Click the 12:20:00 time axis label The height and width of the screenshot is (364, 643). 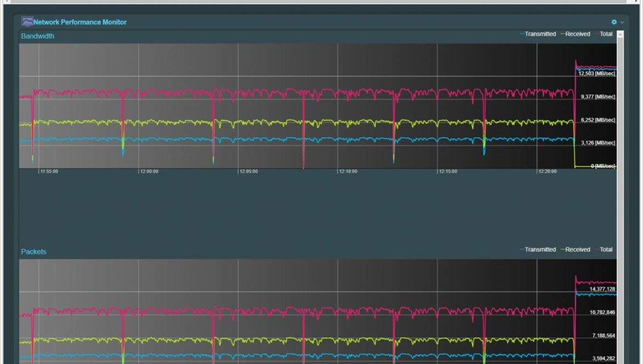(548, 171)
